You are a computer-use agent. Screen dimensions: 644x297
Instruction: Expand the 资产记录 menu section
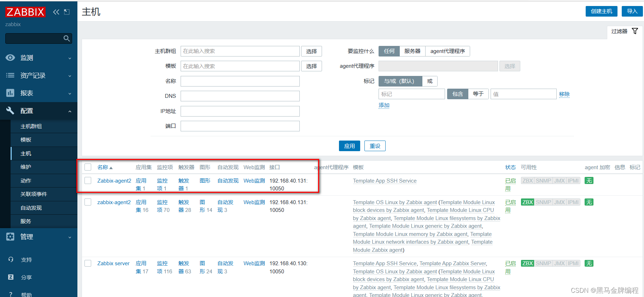pos(70,76)
